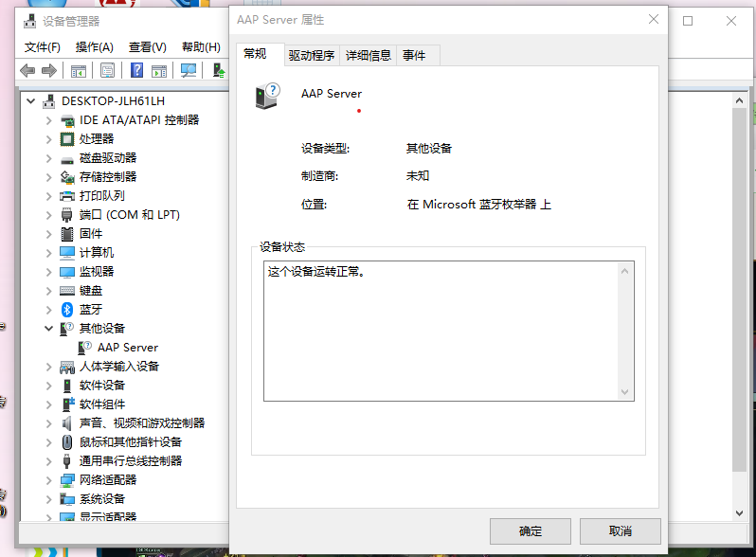Expand the 监视器 tree node
The image size is (756, 557).
[48, 272]
